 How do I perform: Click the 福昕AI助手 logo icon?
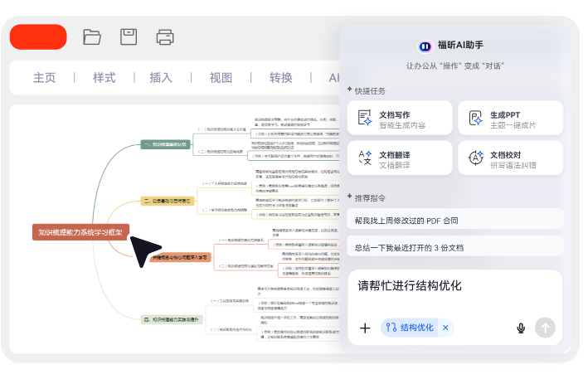point(425,46)
